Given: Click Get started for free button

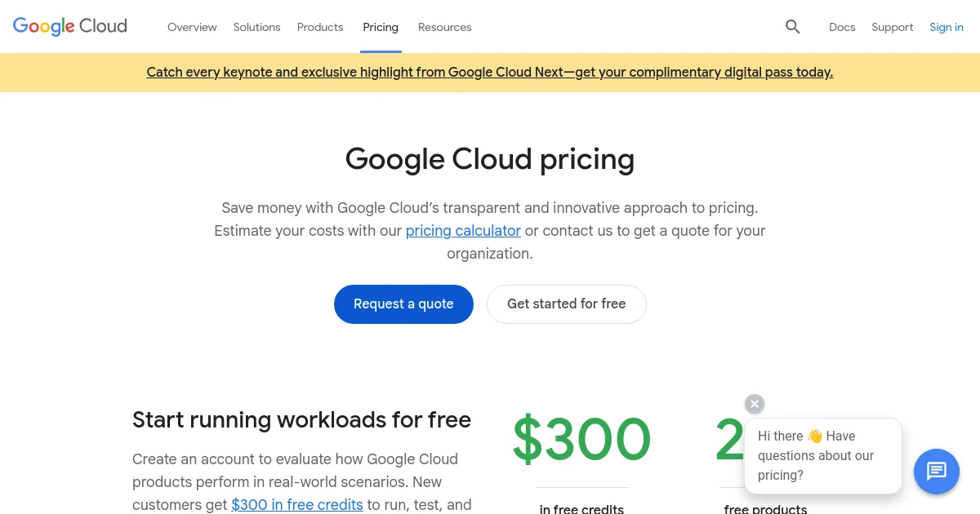Looking at the screenshot, I should click(567, 304).
